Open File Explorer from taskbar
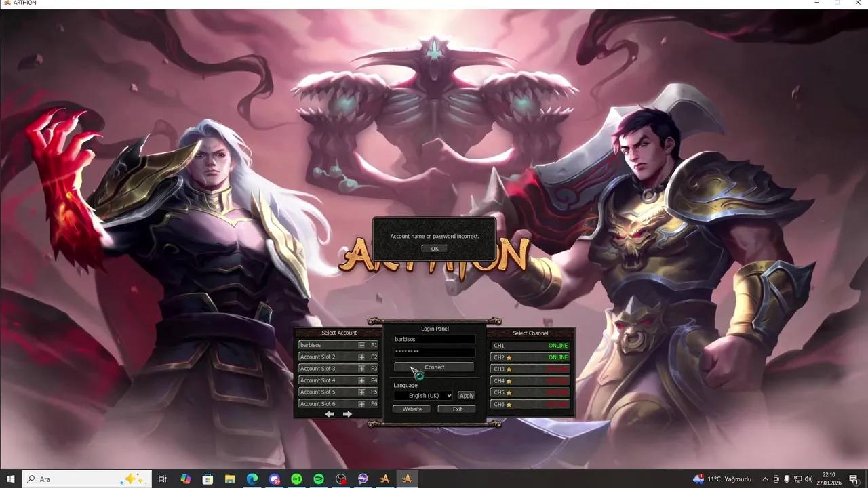Screen dimensions: 868x488 point(230,479)
